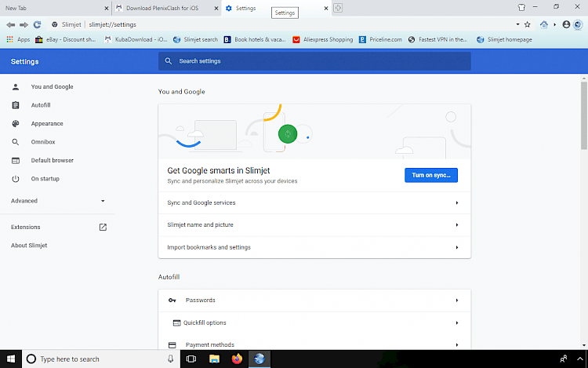
Task: Click the Search settings field
Action: (x=314, y=61)
